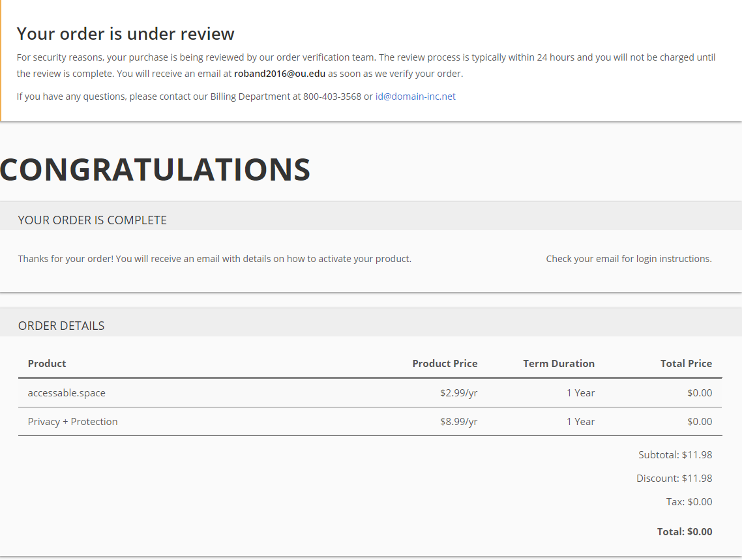Click $0.00 total for Privacy + Protection

tap(700, 421)
